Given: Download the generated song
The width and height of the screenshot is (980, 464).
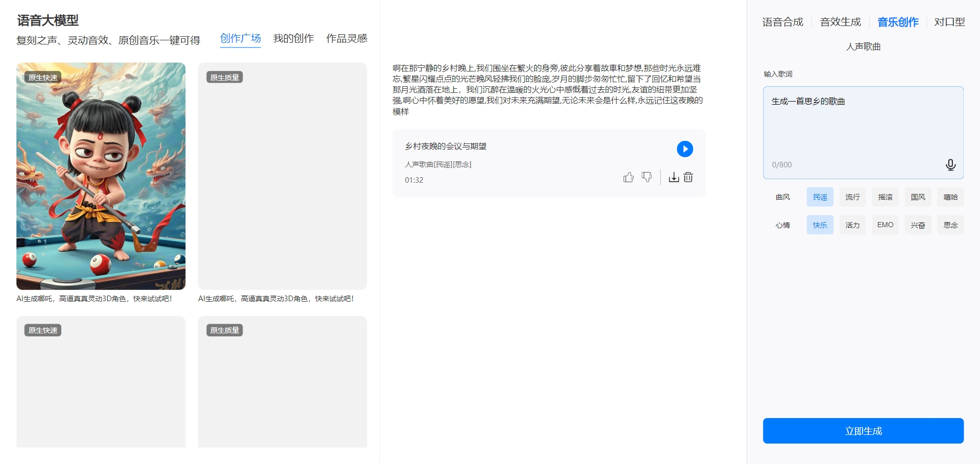Looking at the screenshot, I should [674, 177].
